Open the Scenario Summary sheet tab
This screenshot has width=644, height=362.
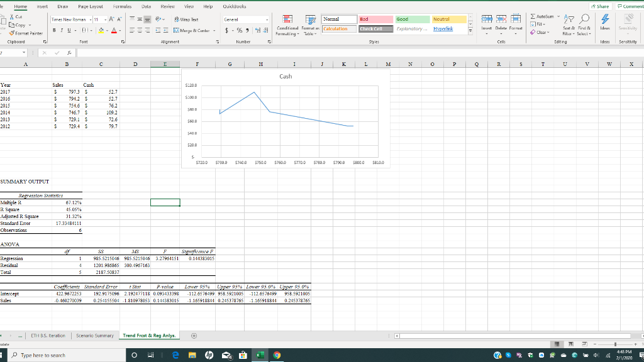[x=95, y=335]
